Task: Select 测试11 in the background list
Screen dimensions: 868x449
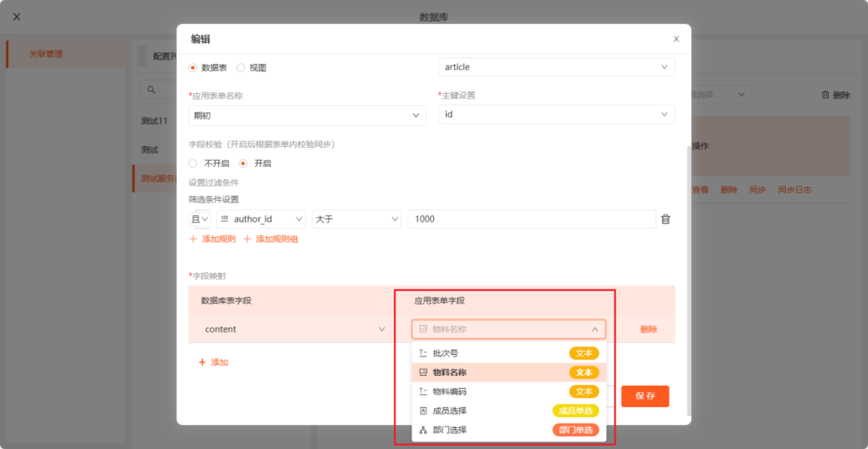Action: (154, 120)
